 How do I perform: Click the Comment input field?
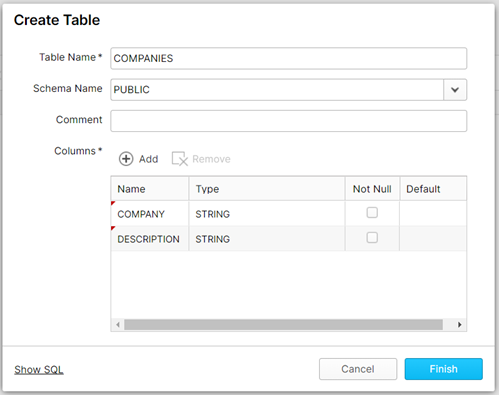pos(288,121)
